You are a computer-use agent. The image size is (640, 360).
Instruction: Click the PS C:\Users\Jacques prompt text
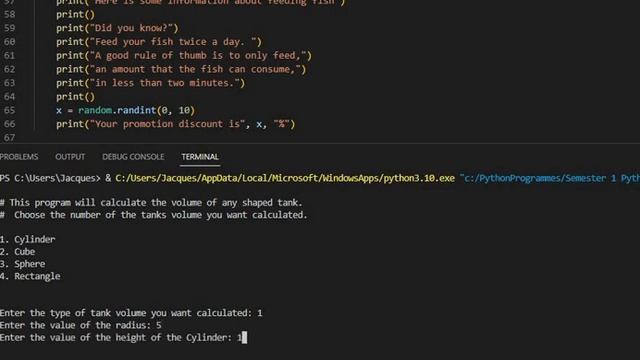click(x=50, y=178)
